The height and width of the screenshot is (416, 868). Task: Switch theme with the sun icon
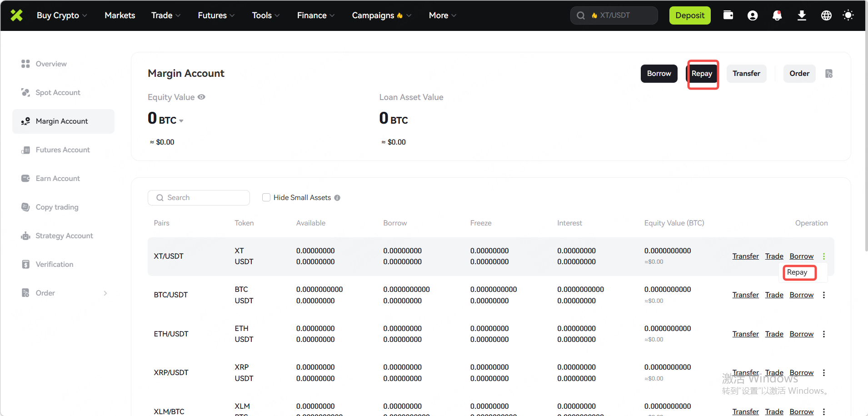click(x=848, y=15)
